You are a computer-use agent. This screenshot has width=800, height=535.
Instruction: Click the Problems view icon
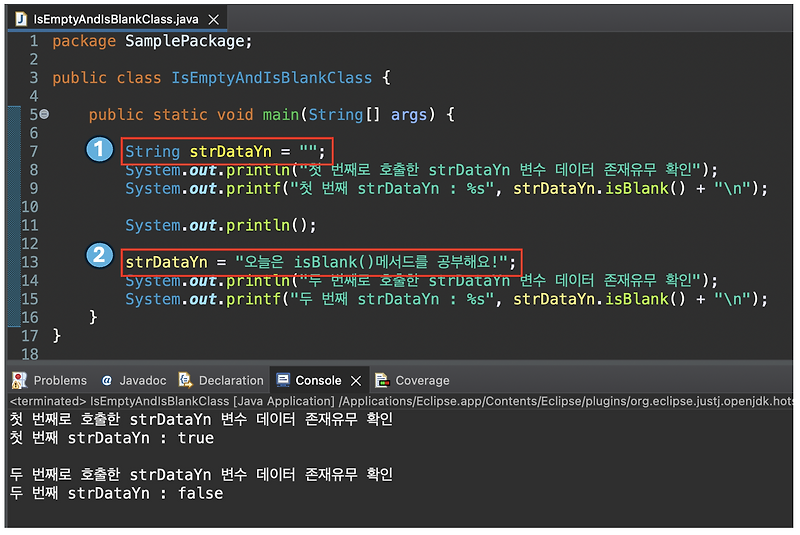tap(19, 380)
